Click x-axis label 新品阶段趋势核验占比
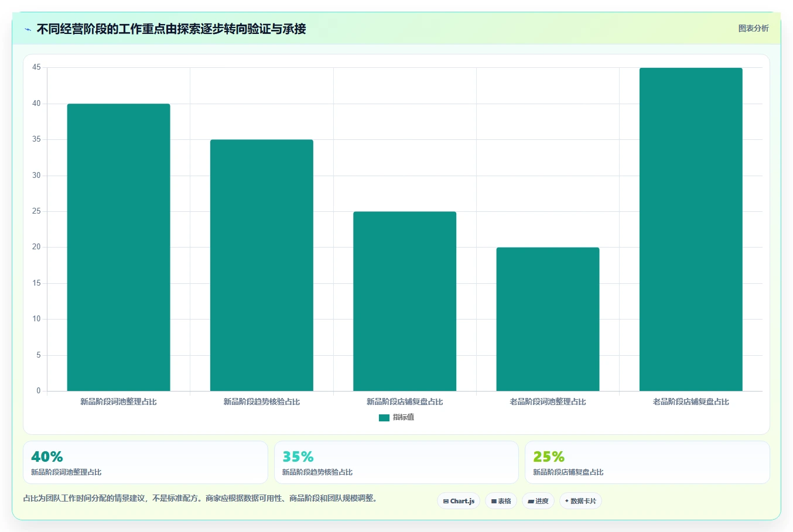The height and width of the screenshot is (532, 793). [x=262, y=401]
